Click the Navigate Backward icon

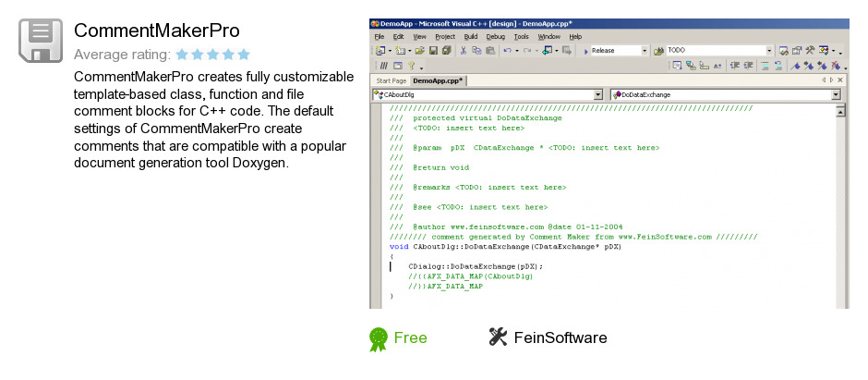pos(548,51)
